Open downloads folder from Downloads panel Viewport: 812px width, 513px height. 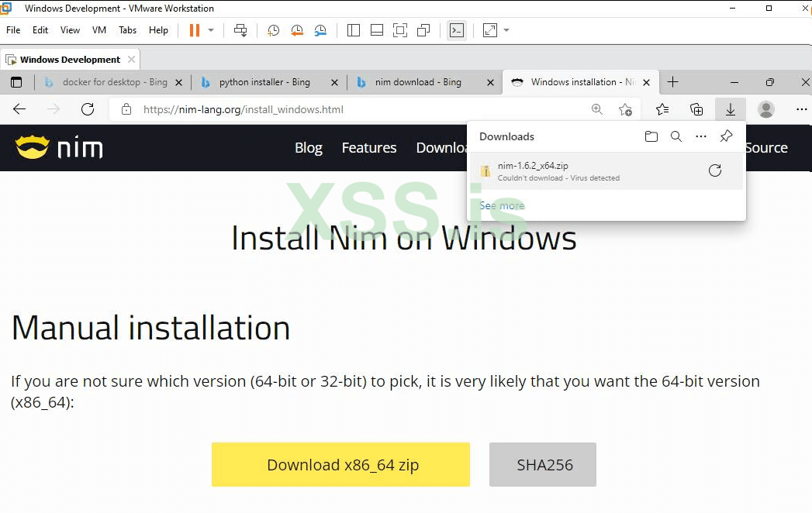(651, 136)
